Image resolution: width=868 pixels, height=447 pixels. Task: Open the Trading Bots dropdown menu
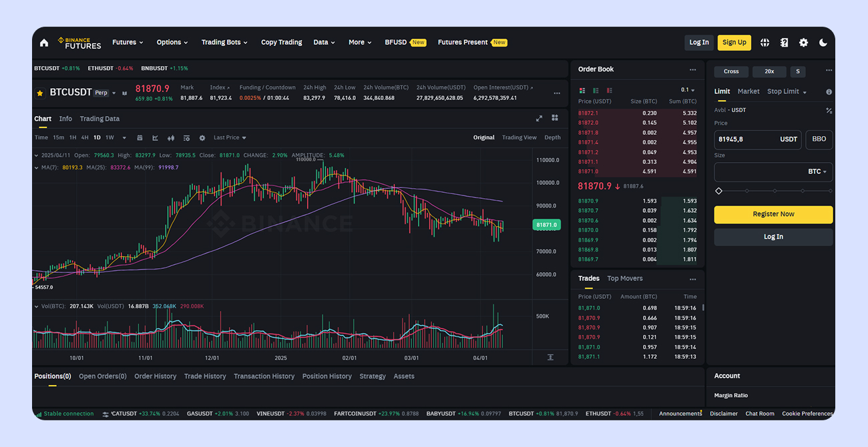224,43
